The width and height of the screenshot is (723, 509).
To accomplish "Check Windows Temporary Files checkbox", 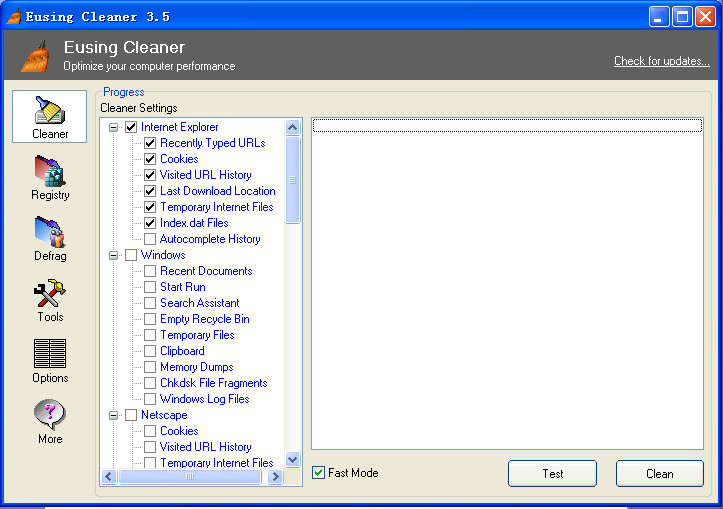I will tap(150, 335).
